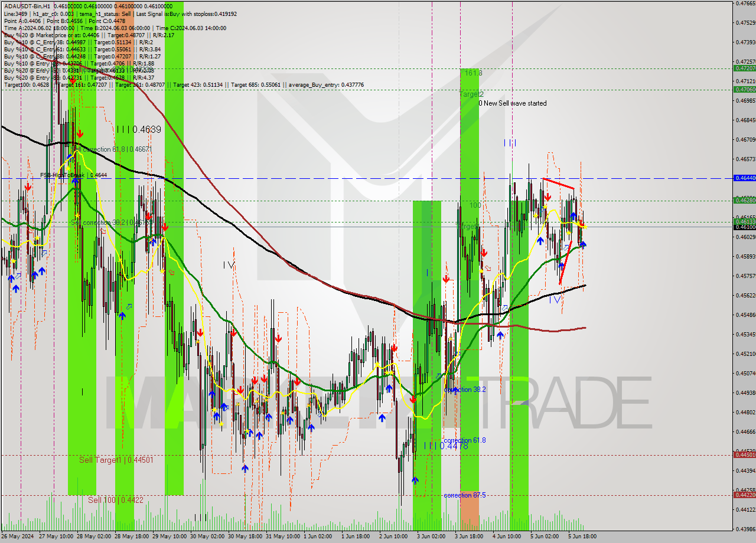Click the blue 0.46440 price tag on the axis

point(744,178)
